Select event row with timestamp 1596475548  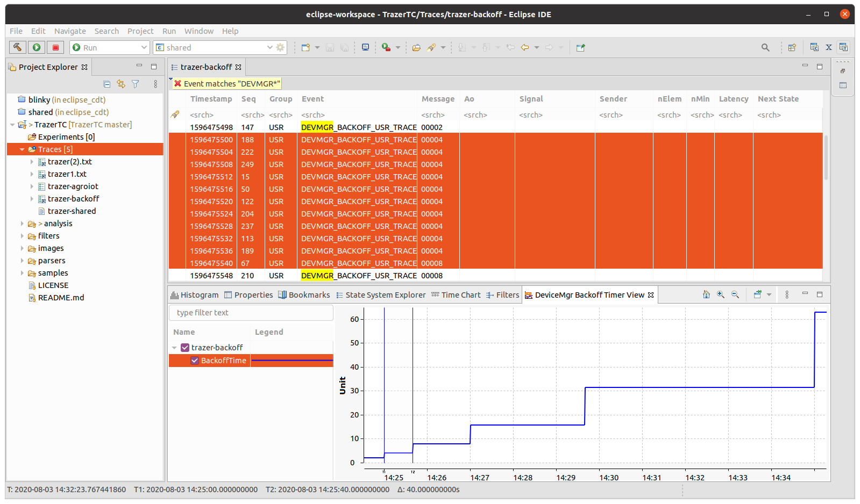pos(495,276)
